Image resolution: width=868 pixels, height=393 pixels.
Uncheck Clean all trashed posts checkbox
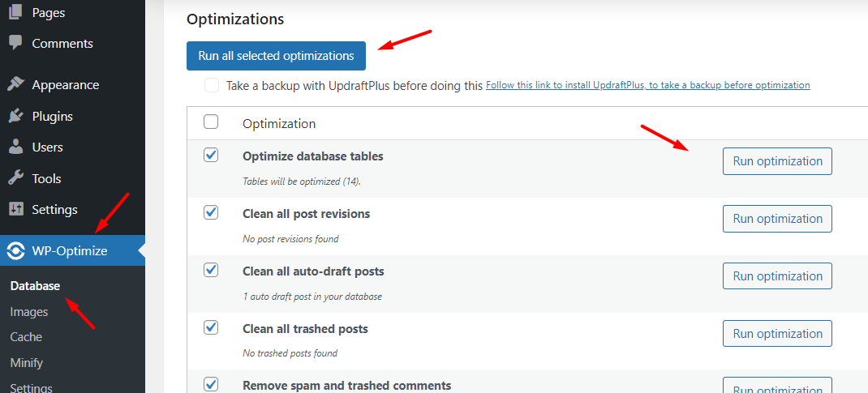pos(211,327)
